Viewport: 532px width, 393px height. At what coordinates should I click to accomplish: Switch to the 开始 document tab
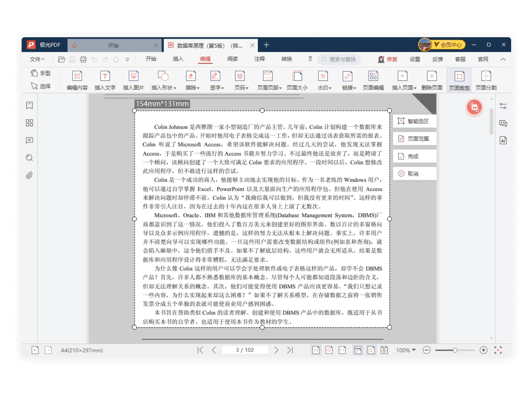[114, 45]
